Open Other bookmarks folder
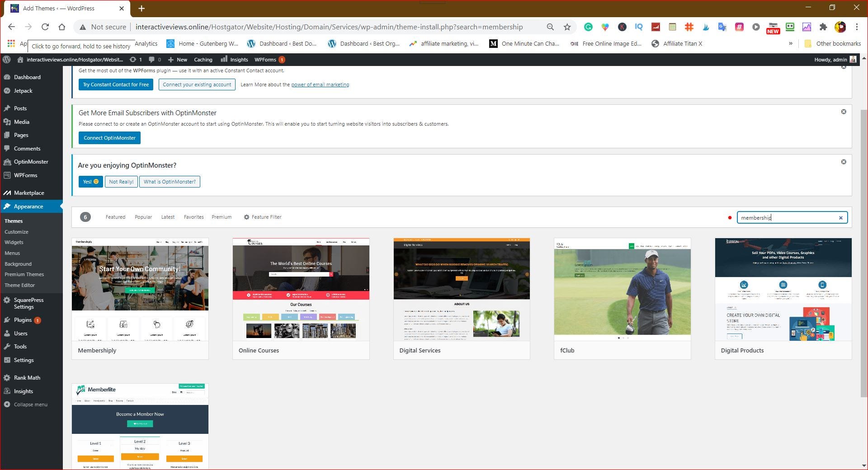 point(833,43)
